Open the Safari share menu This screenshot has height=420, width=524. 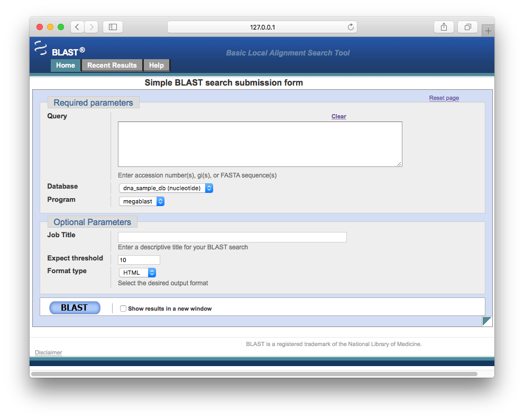click(444, 27)
